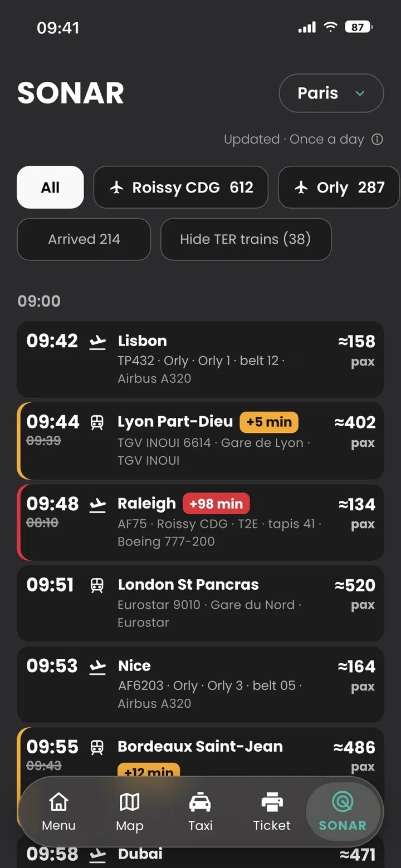Open the Menu home icon
The image size is (401, 868).
58,802
